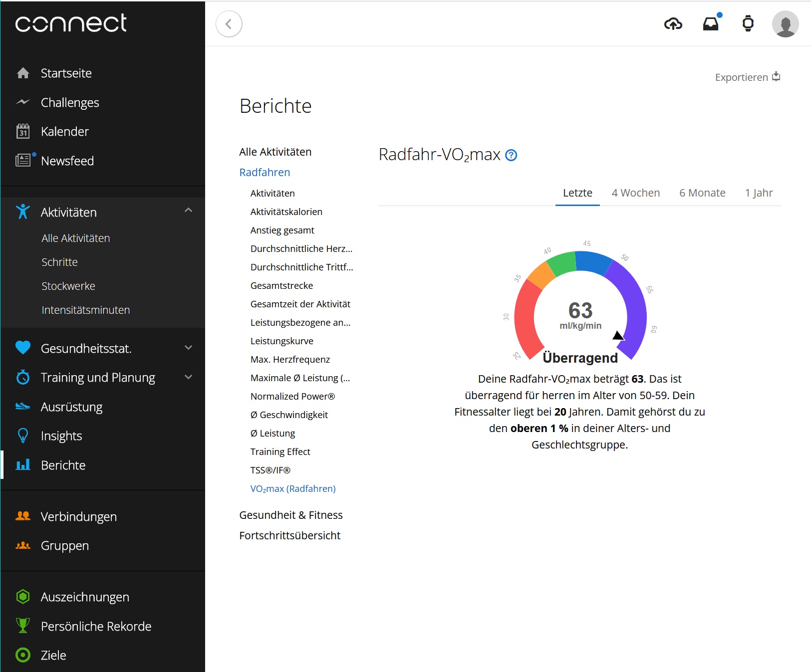Screen dimensions: 811x672
Task: Open the Gesamtstrecke report
Action: [x=282, y=285]
